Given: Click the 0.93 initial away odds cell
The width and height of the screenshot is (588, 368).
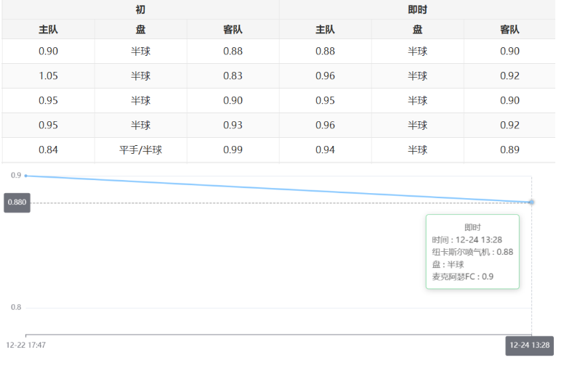Looking at the screenshot, I should 233,126.
